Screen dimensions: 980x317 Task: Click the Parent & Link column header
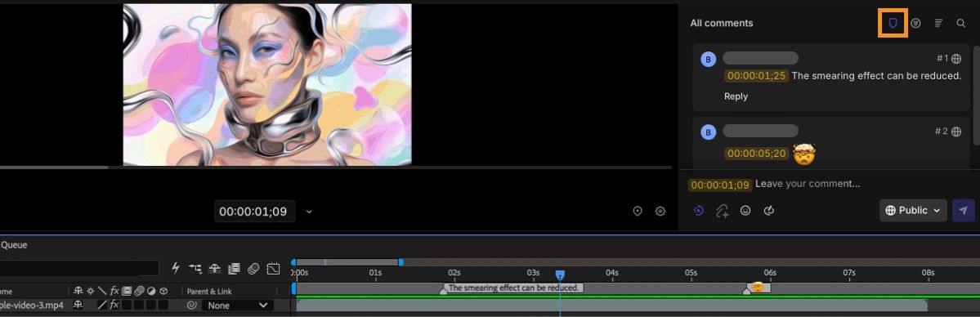(x=209, y=292)
